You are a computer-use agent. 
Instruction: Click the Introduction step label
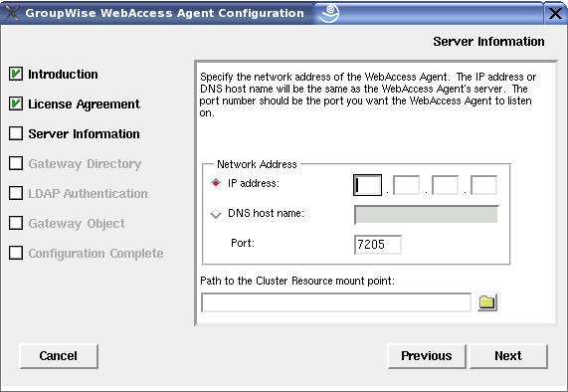63,75
